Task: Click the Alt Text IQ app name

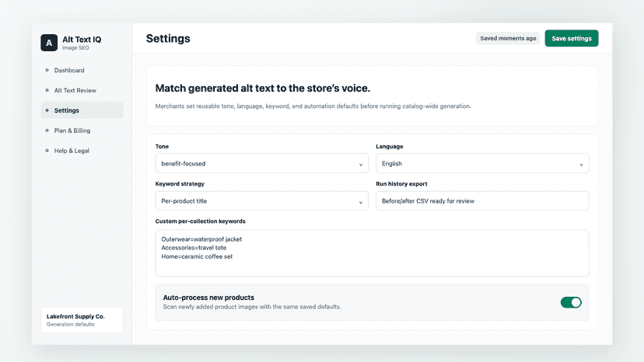Action: tap(82, 40)
